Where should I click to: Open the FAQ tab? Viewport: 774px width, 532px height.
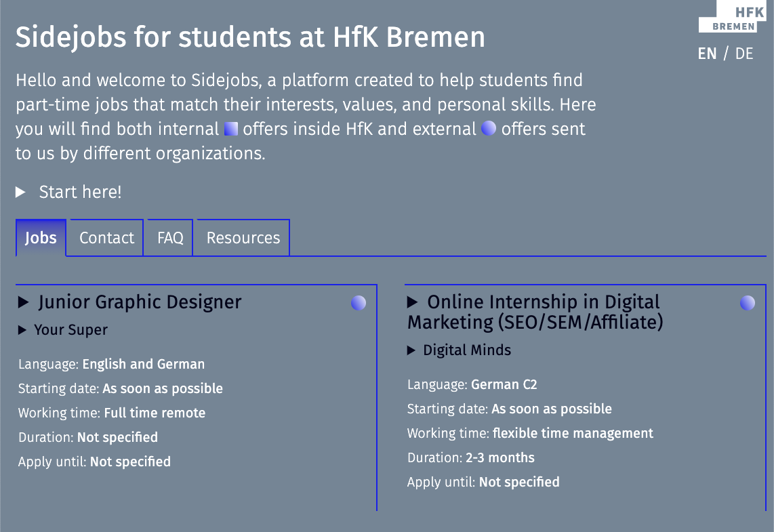click(x=170, y=238)
